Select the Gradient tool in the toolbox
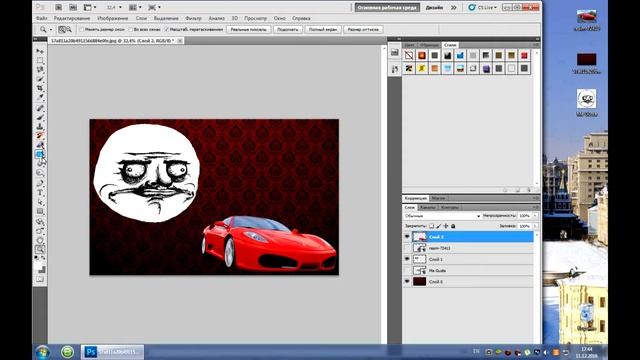Viewport: 640px width, 360px height. coord(40,154)
